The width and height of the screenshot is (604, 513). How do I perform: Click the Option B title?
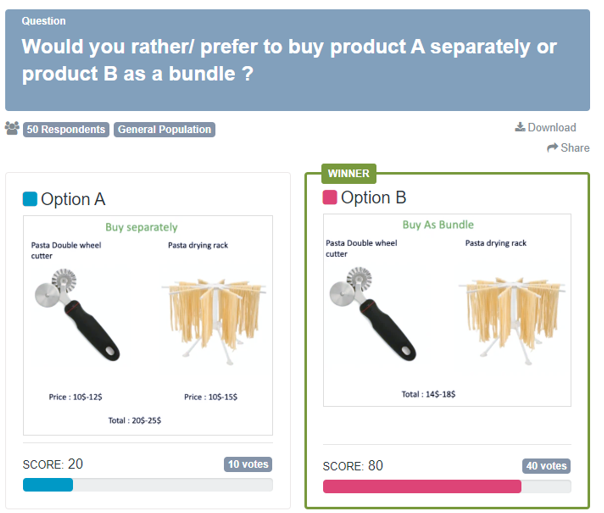[x=373, y=198]
